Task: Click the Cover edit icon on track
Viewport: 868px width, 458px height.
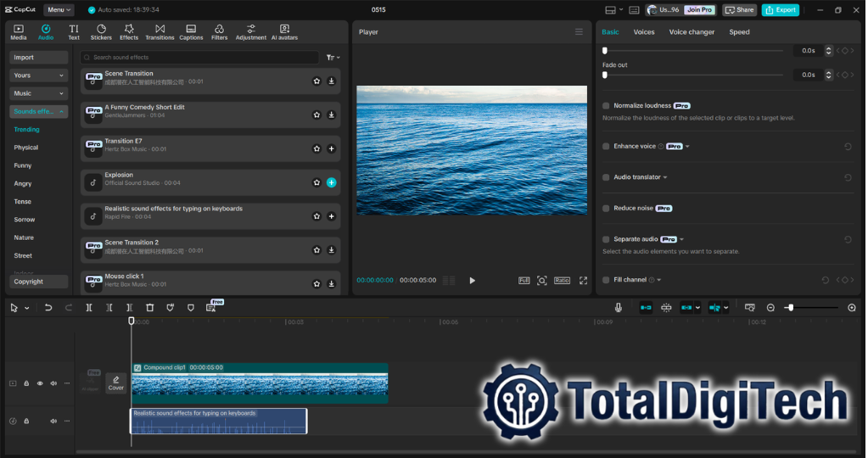Action: coord(115,383)
